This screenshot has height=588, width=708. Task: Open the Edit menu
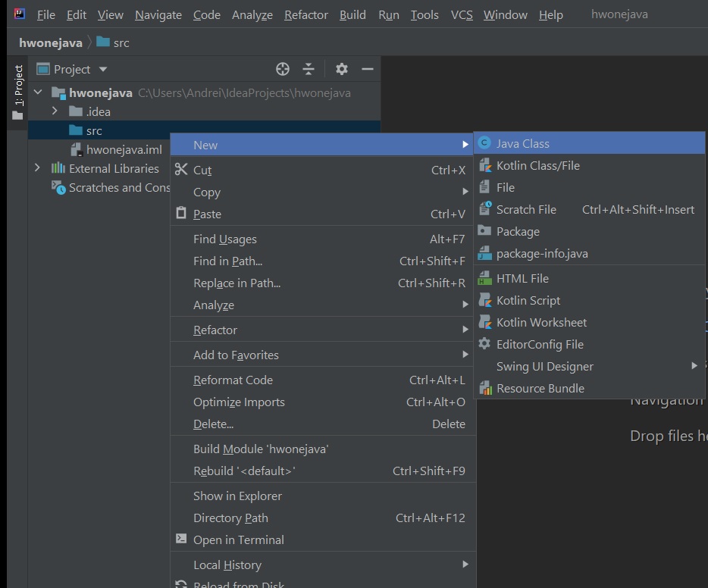(x=77, y=15)
